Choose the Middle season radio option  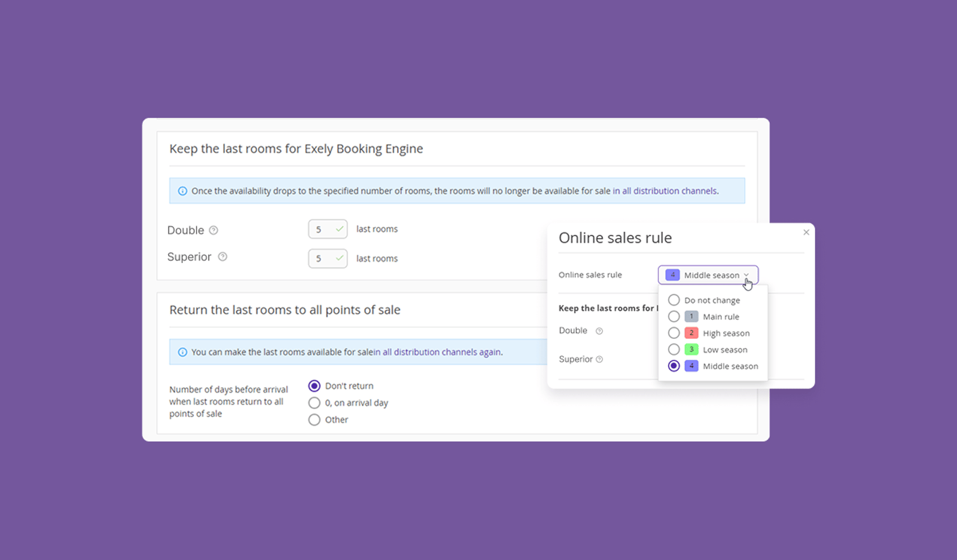673,366
